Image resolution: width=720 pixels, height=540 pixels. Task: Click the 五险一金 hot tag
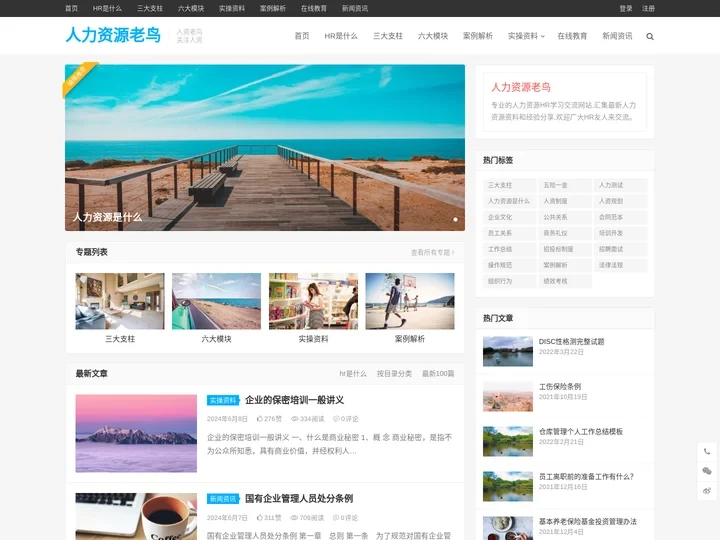point(564,185)
